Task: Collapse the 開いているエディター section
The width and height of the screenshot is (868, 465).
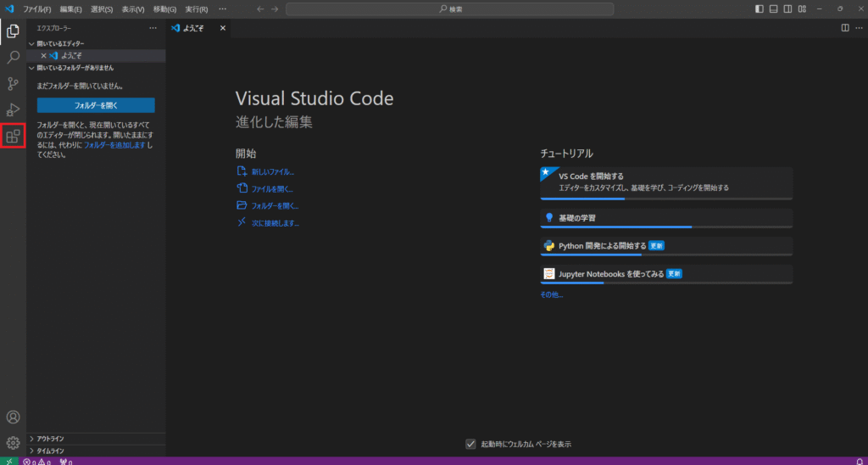Action: point(59,43)
